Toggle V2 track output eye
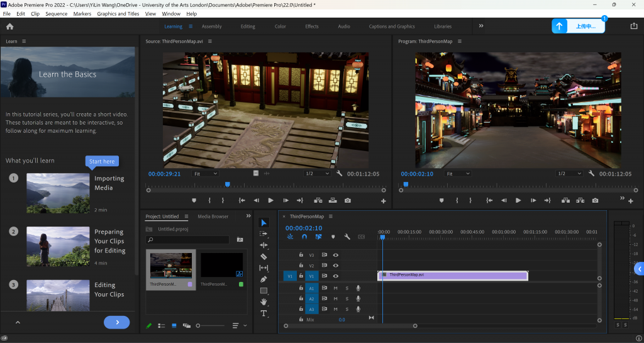644x343 pixels. coord(336,266)
